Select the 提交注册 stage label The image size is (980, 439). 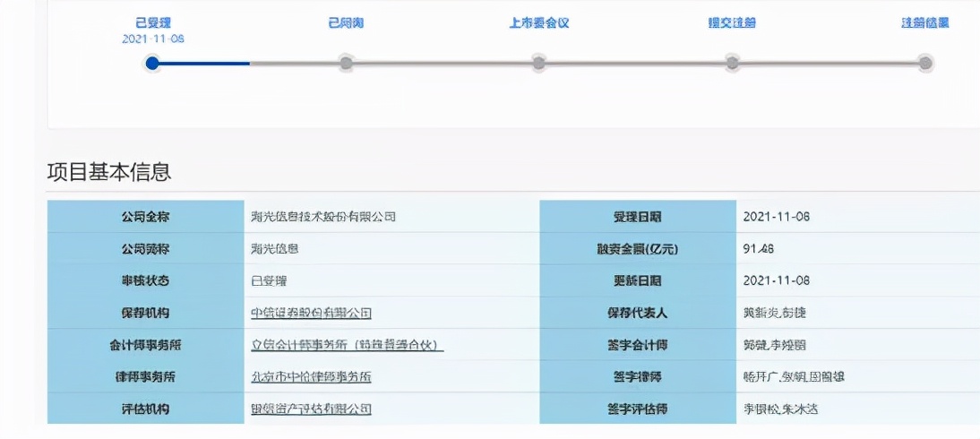point(732,23)
